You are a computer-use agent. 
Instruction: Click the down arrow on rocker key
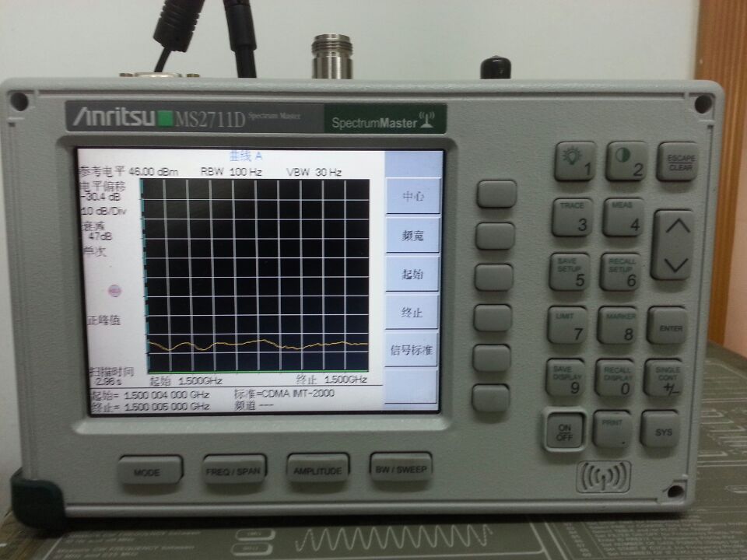tap(675, 264)
